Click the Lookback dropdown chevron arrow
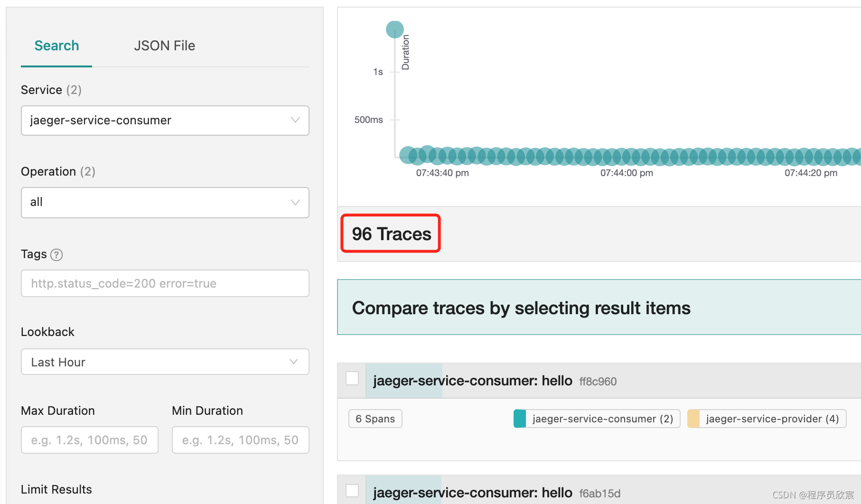Viewport: 861px width, 504px height. coord(294,362)
